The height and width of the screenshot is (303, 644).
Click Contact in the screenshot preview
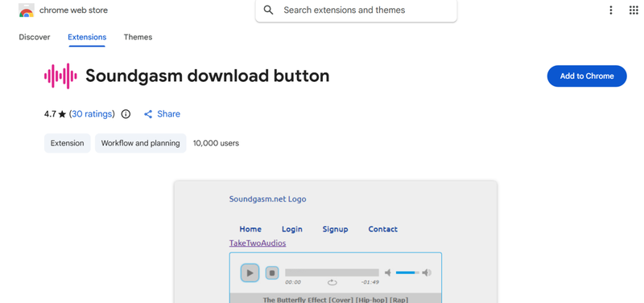coord(383,229)
